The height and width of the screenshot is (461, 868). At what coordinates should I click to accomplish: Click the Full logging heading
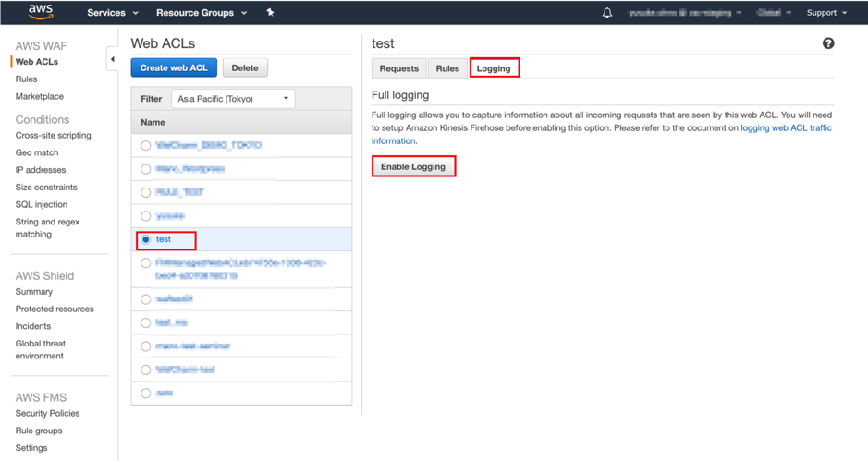tap(400, 94)
